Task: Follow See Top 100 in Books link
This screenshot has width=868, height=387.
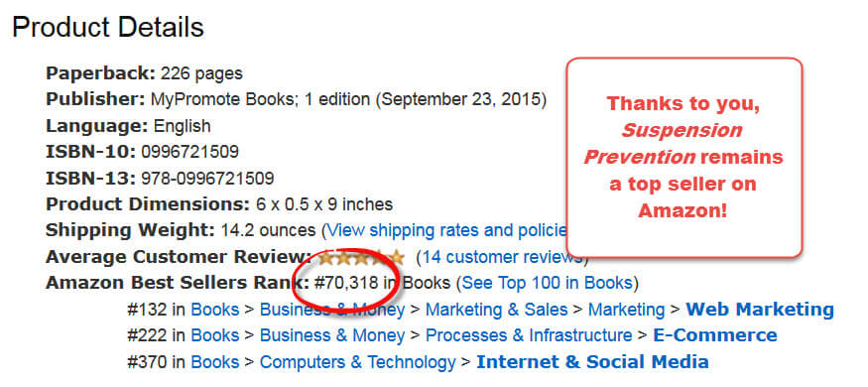Action: coord(547,283)
